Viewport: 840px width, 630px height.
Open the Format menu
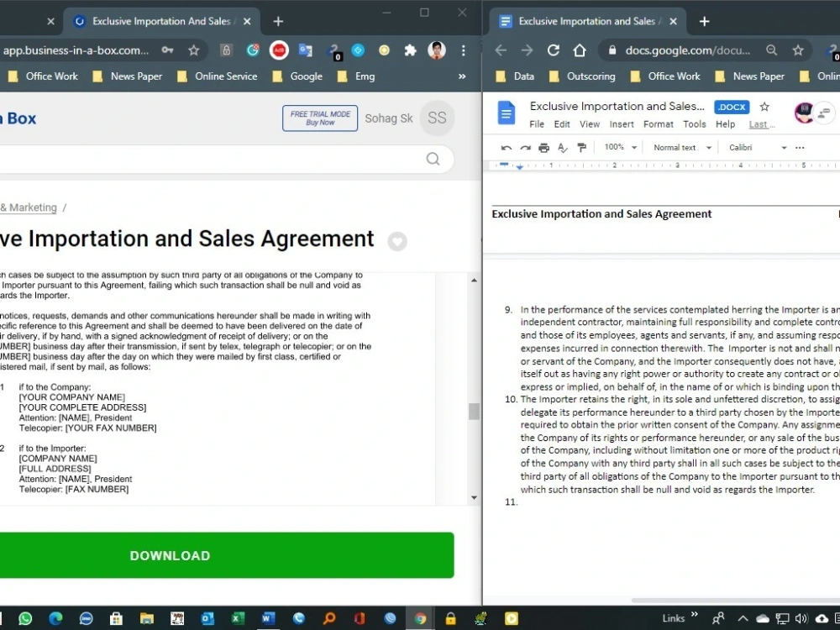pos(659,124)
